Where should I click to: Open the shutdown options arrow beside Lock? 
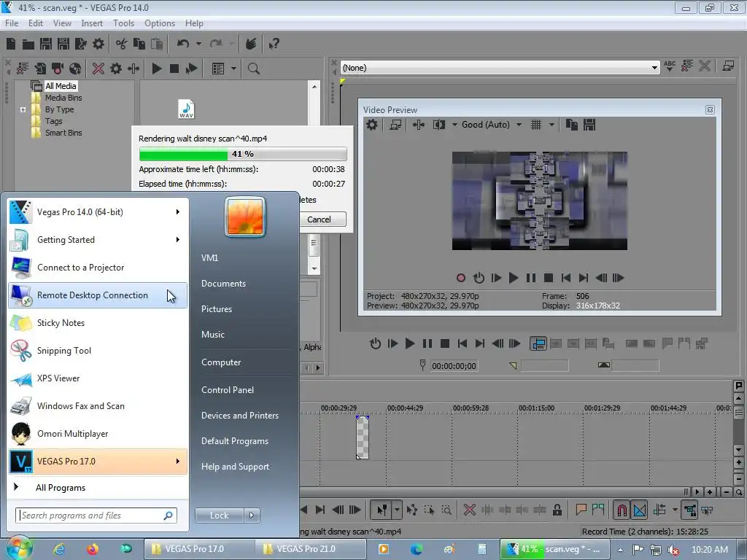tap(252, 516)
